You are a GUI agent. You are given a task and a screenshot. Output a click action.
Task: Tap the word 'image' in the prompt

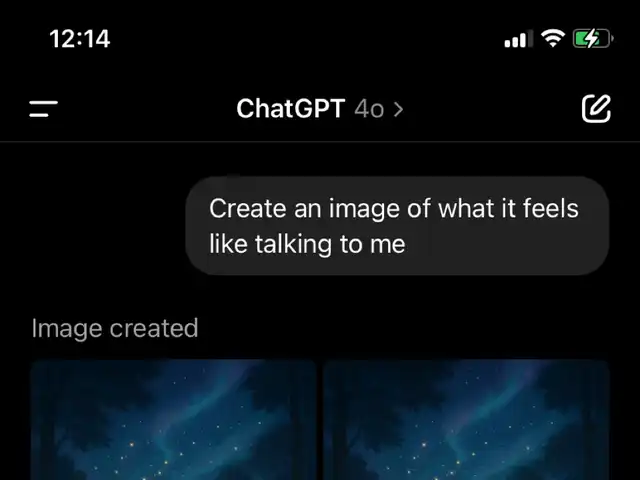tap(364, 210)
